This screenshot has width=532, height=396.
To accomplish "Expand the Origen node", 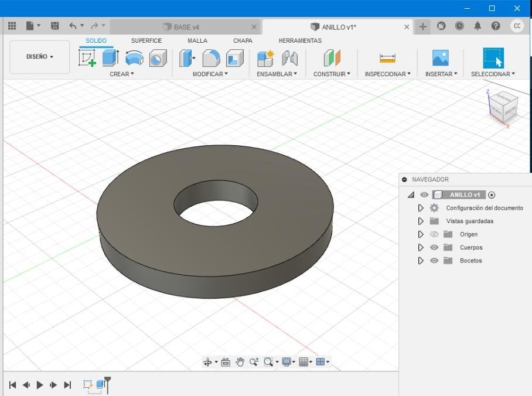I will (421, 234).
